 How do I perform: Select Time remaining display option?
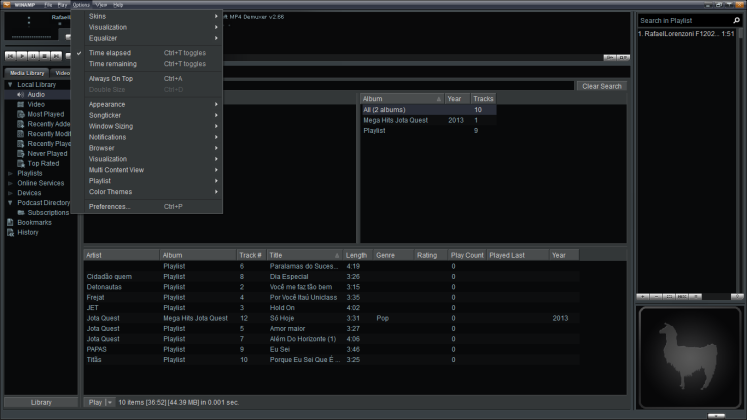point(147,64)
